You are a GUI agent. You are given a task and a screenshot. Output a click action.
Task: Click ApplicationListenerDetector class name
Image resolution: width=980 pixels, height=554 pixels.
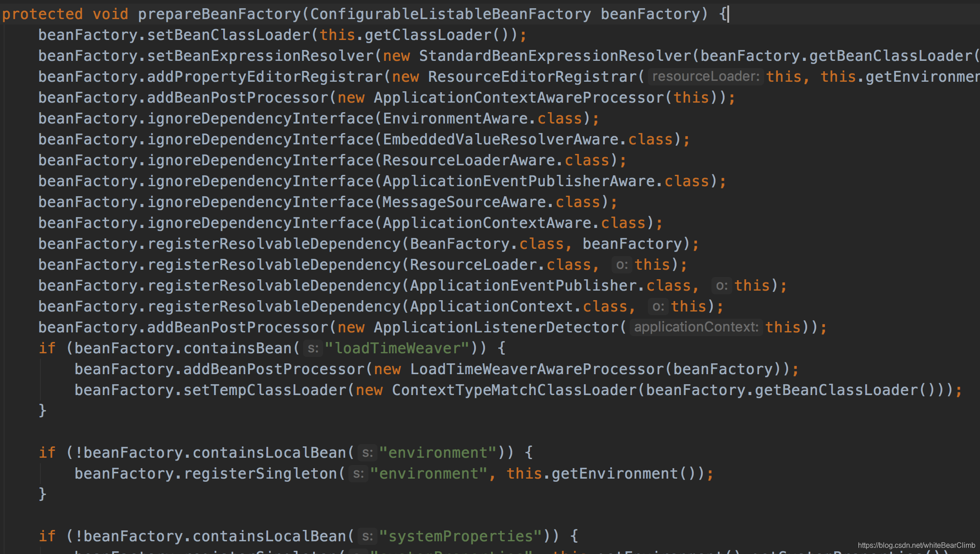(x=496, y=327)
